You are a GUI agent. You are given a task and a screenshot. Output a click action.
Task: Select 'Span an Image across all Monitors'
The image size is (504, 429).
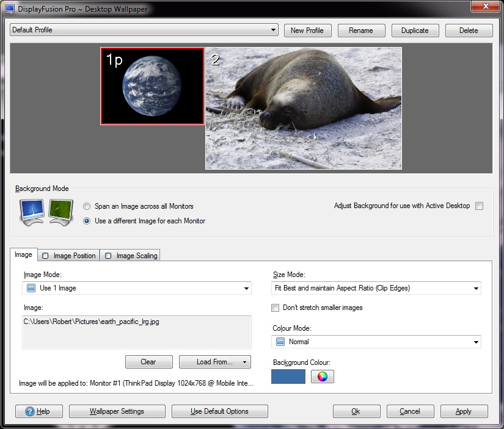pyautogui.click(x=87, y=206)
